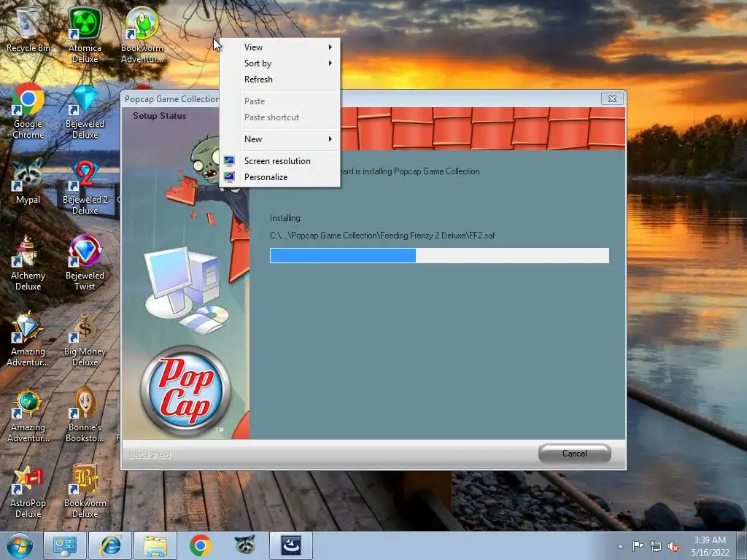Open Internet Explorer from the taskbar
The height and width of the screenshot is (560, 747).
click(x=110, y=545)
